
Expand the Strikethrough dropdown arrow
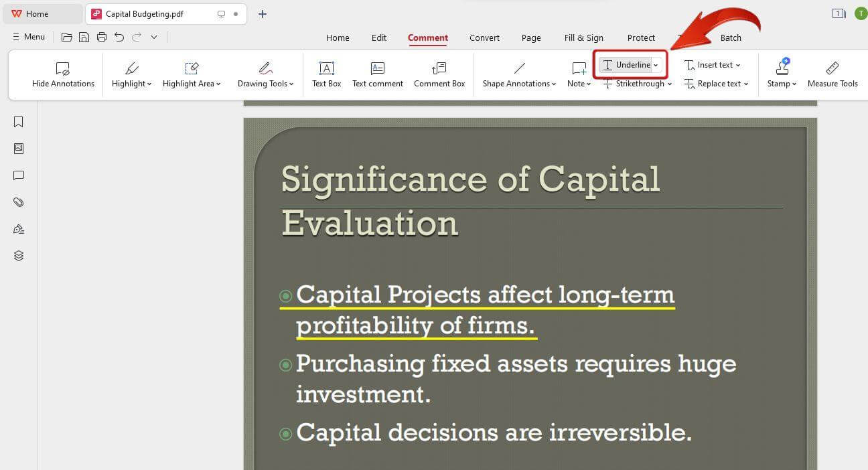click(670, 84)
